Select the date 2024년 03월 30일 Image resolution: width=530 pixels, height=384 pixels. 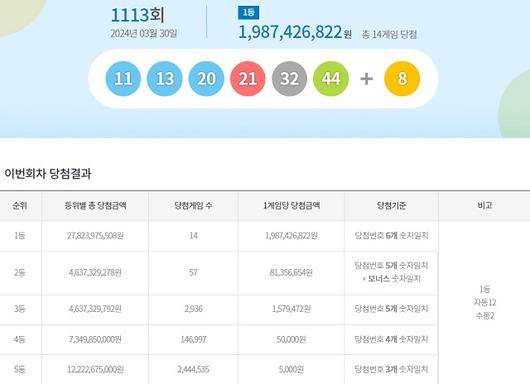(x=144, y=33)
